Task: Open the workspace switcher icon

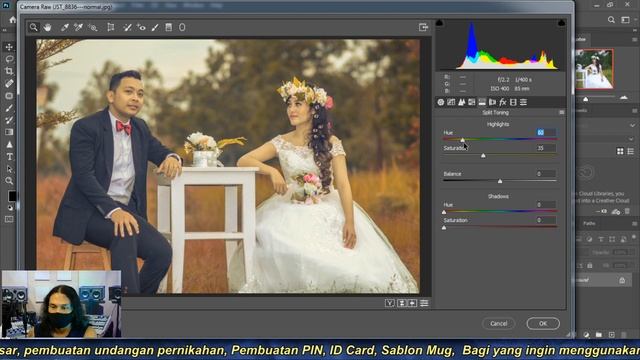Action: coord(625,20)
